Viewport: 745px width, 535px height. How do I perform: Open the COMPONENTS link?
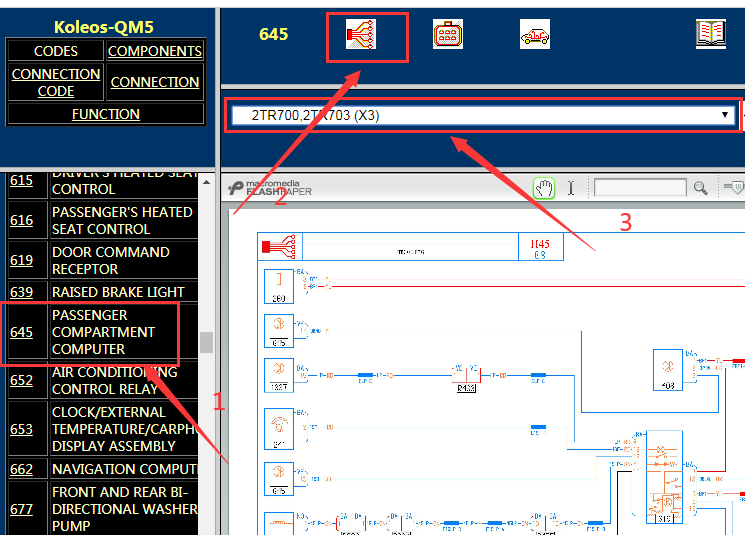(155, 51)
